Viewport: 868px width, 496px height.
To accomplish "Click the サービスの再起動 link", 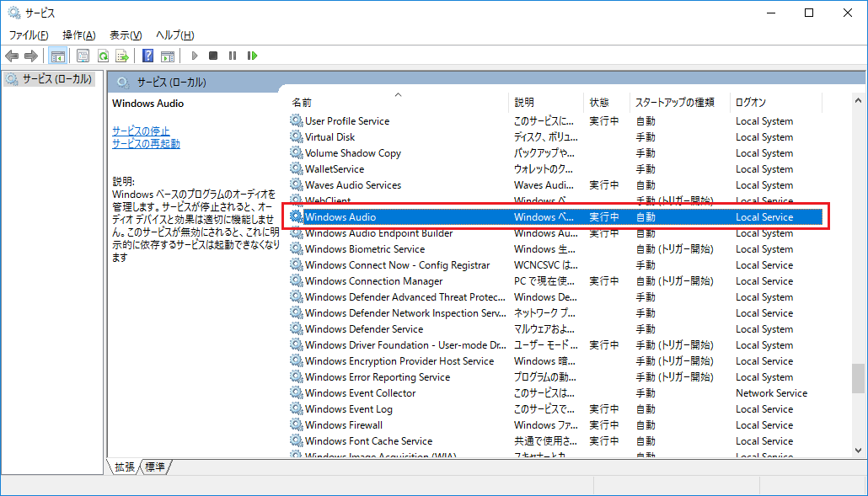I will pos(146,144).
